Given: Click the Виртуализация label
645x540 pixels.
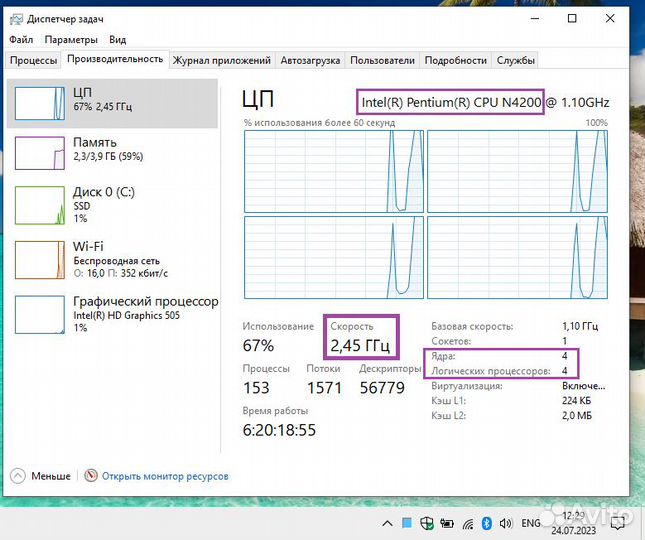Looking at the screenshot, I should click(x=467, y=386).
